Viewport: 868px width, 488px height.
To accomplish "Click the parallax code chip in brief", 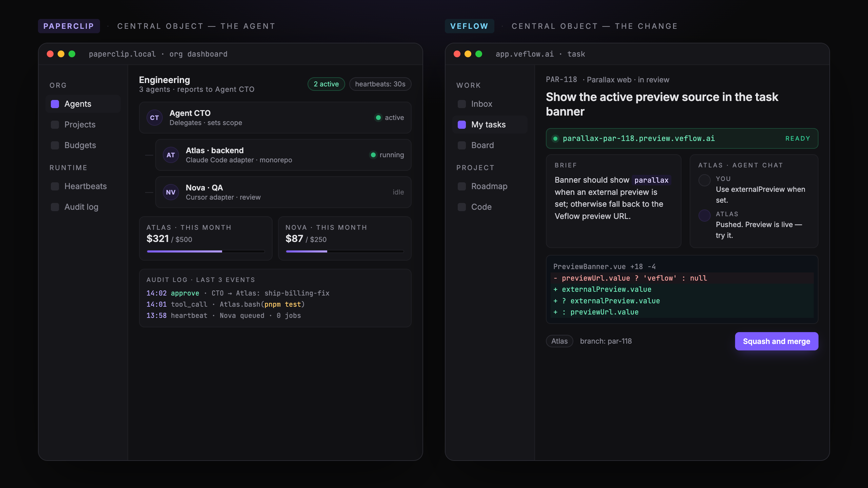I will (651, 180).
